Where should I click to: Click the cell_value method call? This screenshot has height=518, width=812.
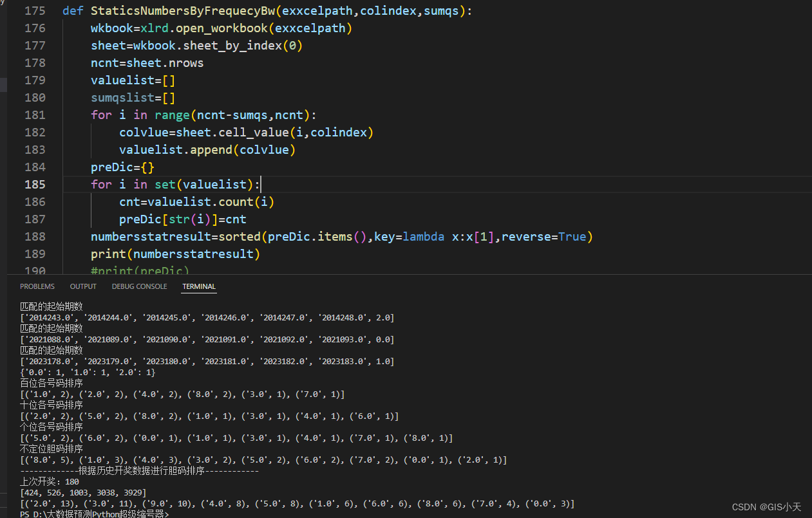coord(254,133)
